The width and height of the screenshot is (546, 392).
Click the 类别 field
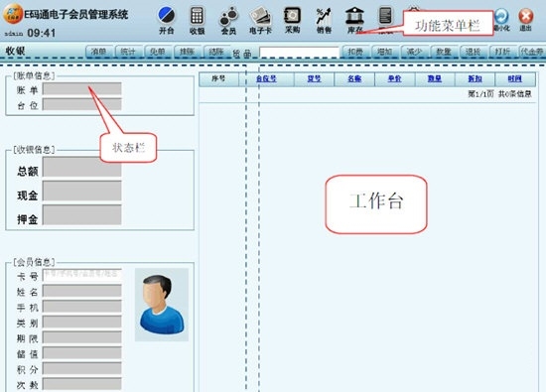tap(81, 322)
